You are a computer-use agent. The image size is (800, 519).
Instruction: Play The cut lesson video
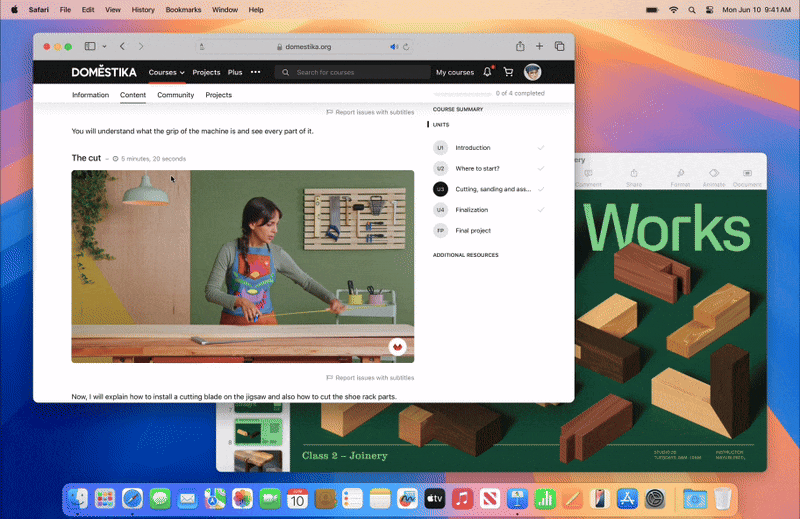pos(243,266)
